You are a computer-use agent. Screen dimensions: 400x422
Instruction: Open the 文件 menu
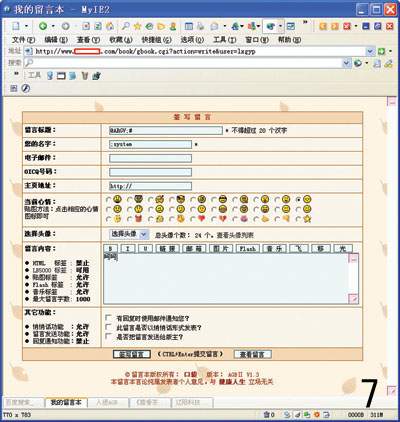coord(23,40)
